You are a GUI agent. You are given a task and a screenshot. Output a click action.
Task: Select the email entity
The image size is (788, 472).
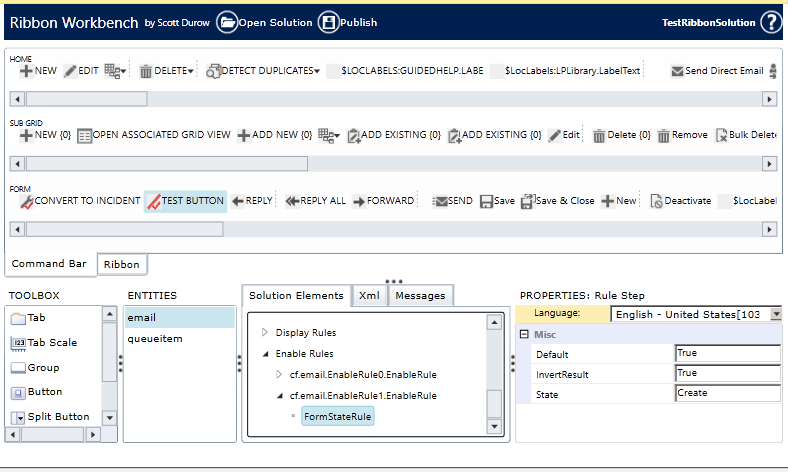179,318
